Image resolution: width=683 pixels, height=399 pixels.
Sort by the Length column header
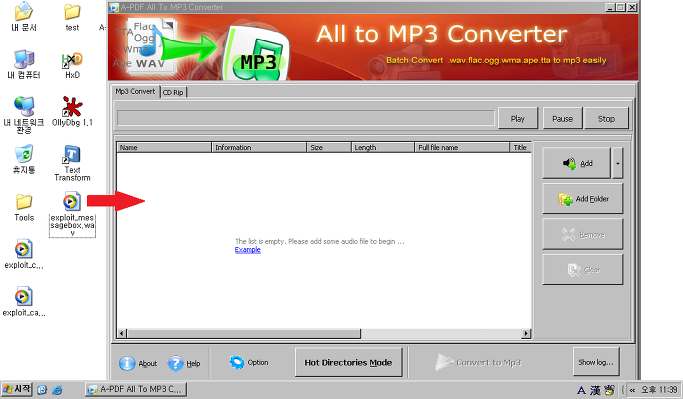coord(382,148)
